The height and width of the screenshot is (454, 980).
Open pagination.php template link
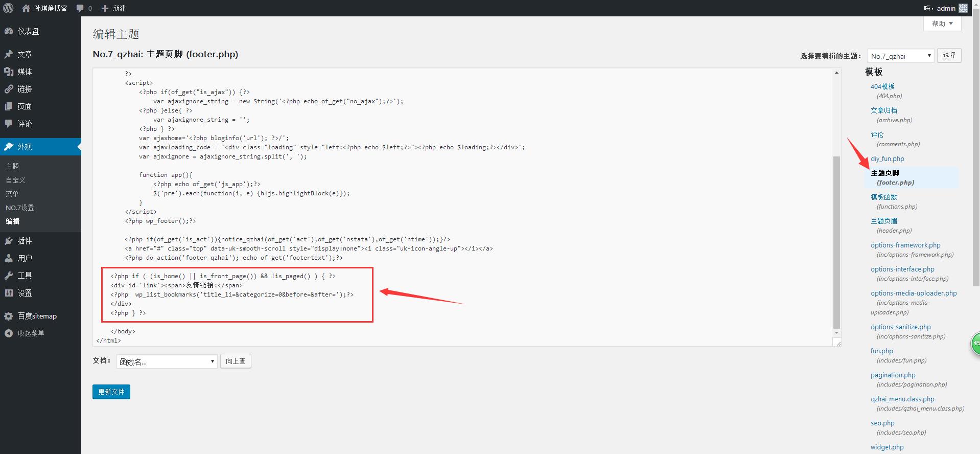tap(893, 375)
